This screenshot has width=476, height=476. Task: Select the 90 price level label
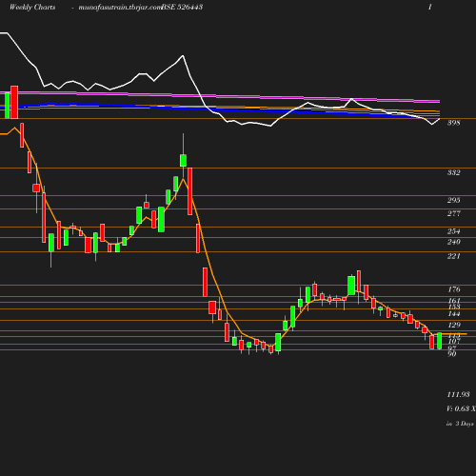pos(452,354)
